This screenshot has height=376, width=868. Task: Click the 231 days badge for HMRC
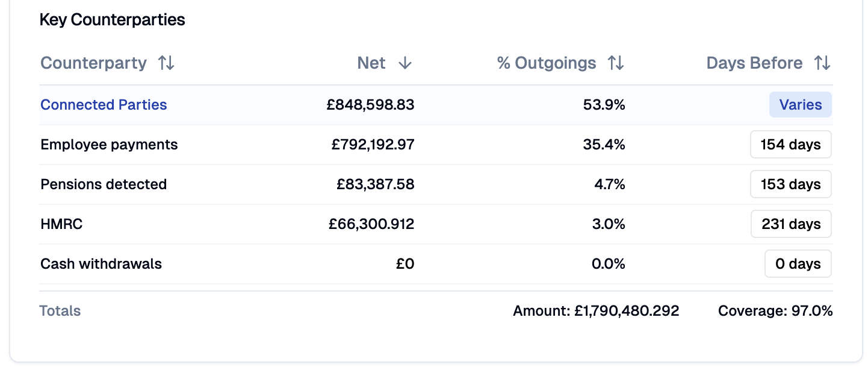[x=790, y=224]
